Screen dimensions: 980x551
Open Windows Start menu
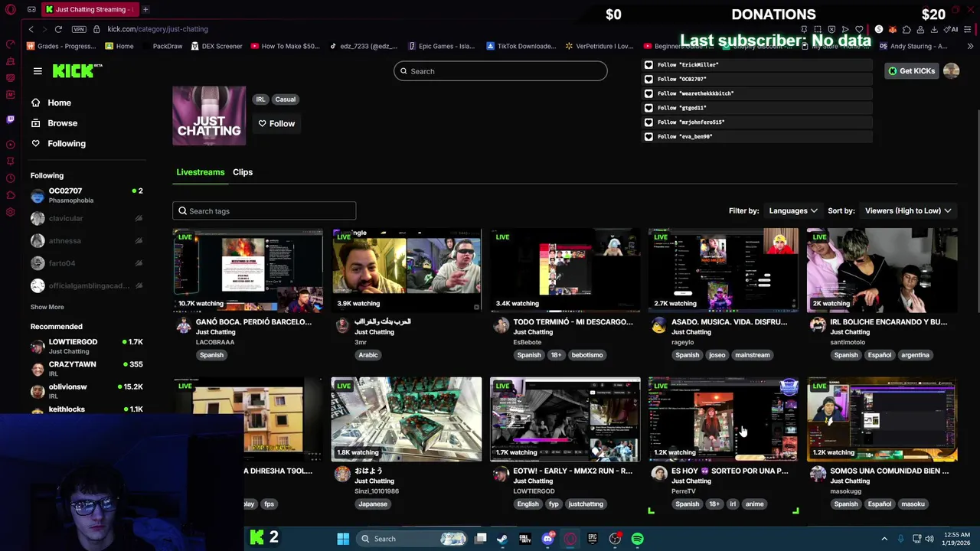[x=343, y=539]
